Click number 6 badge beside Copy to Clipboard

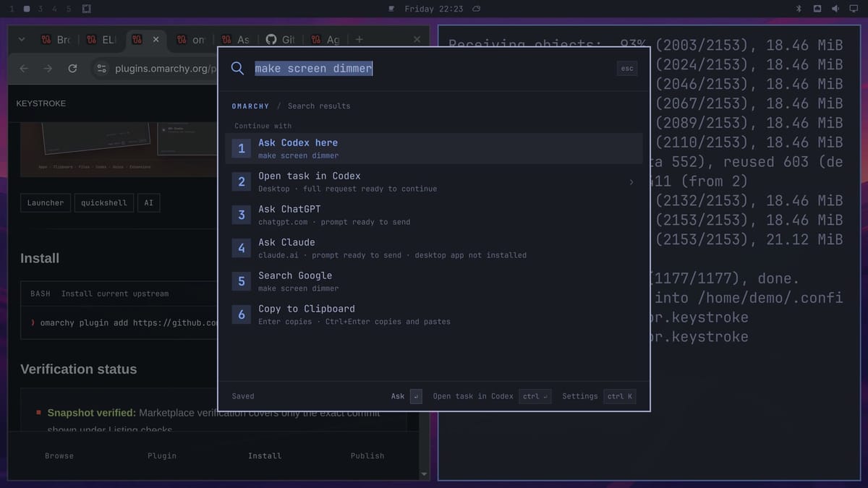click(x=242, y=314)
